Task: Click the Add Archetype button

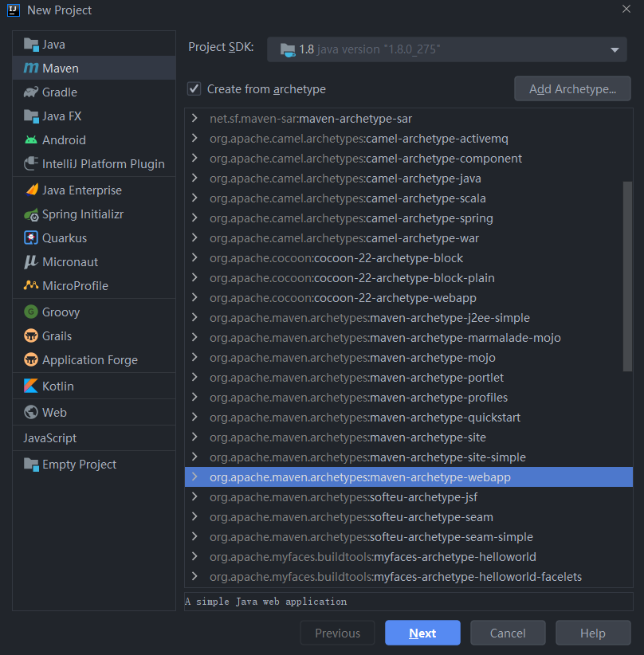Action: pyautogui.click(x=572, y=88)
